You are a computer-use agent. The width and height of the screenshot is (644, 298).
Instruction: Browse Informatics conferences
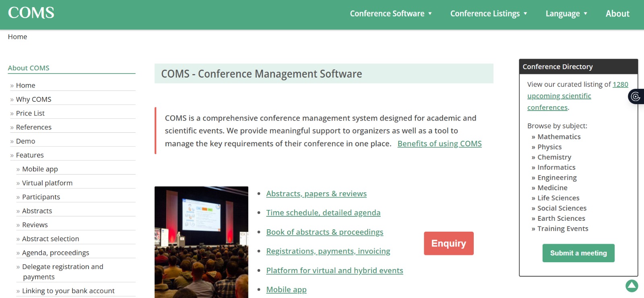pos(556,167)
